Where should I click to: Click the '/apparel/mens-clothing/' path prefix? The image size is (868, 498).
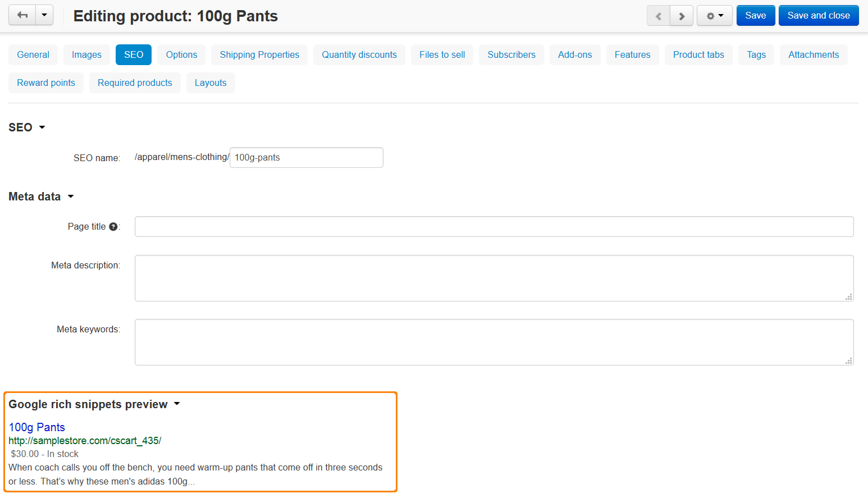click(x=182, y=157)
